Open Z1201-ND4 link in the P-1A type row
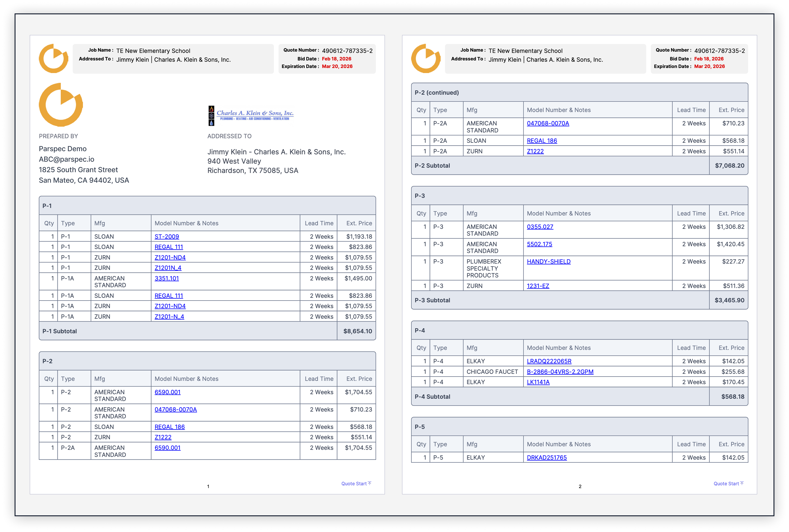Viewport: 789px width, 532px height. pyautogui.click(x=170, y=306)
